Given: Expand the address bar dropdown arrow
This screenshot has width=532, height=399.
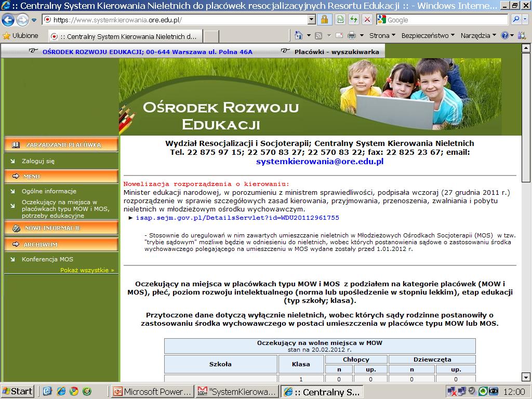Looking at the screenshot, I should (312, 20).
